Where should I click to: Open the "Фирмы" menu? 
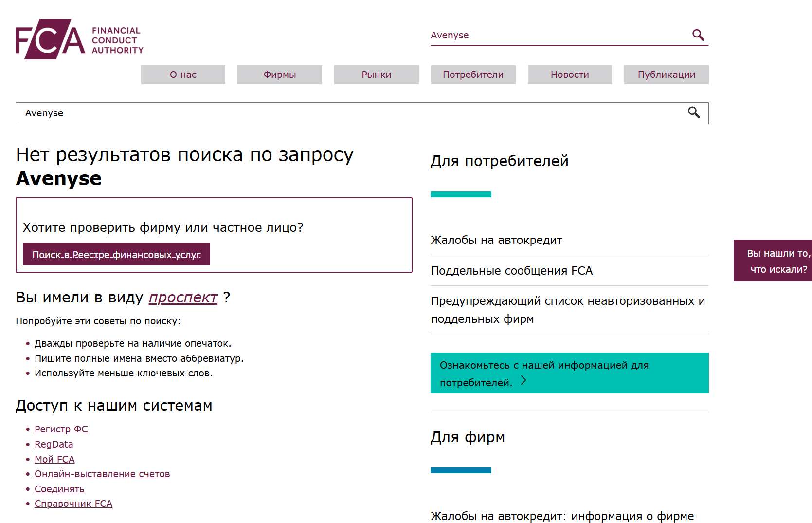tap(280, 75)
